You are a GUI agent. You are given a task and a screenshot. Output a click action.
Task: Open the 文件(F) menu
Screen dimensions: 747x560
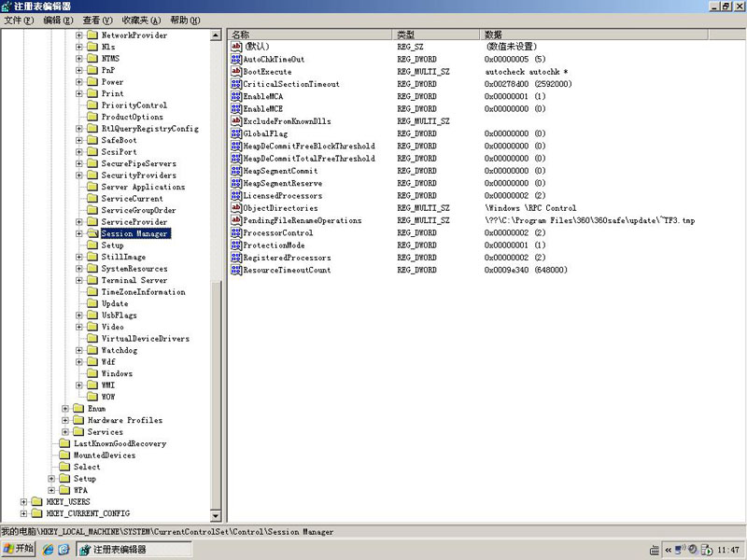click(19, 21)
